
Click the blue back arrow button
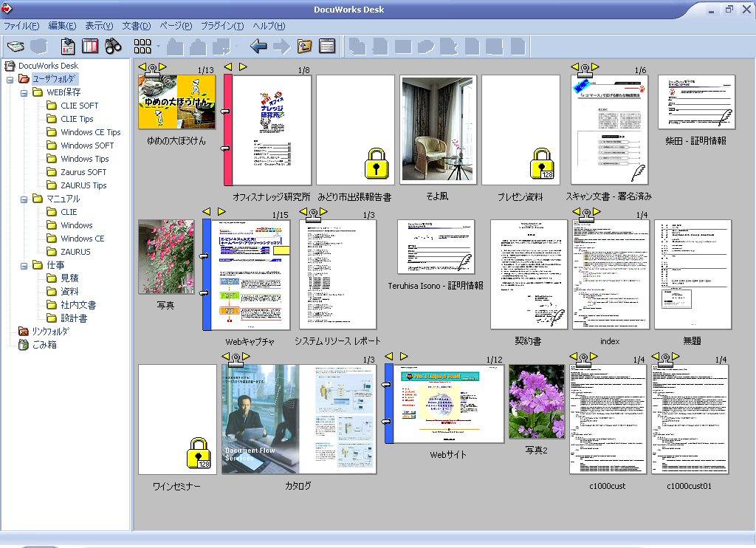[x=258, y=47]
